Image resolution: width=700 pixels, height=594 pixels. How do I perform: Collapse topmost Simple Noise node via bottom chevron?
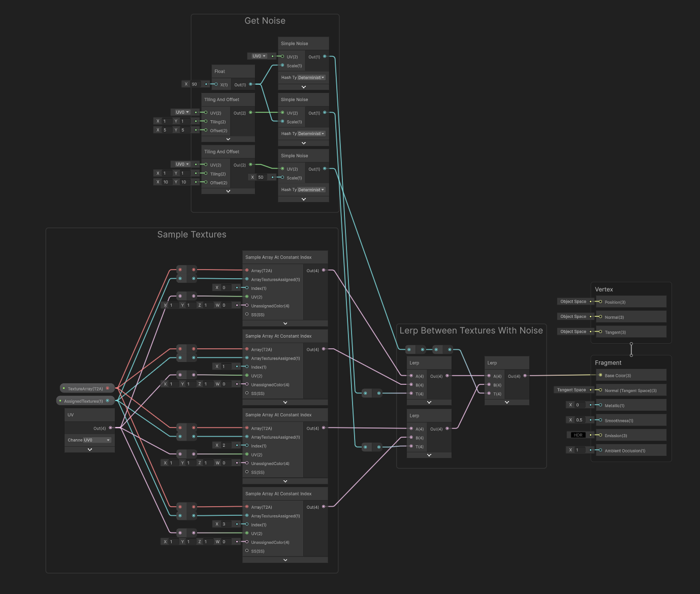tap(303, 87)
